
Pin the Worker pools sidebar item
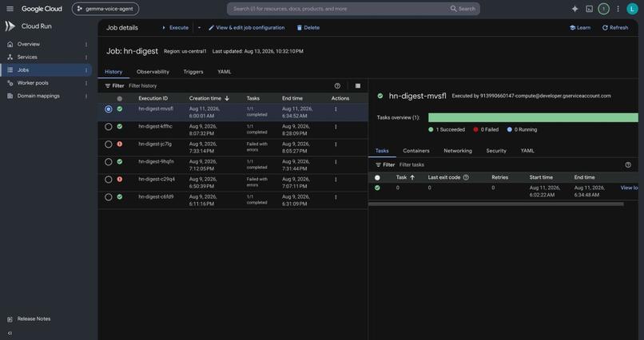pyautogui.click(x=86, y=83)
